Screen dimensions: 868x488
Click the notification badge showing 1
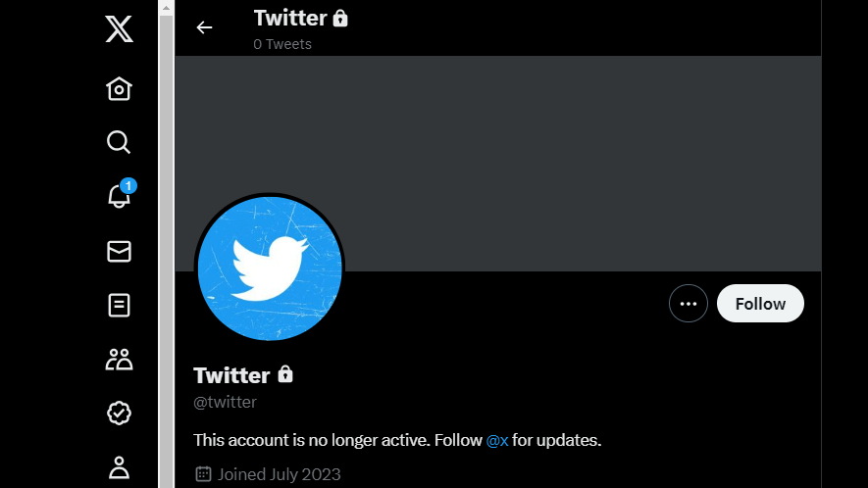click(128, 186)
